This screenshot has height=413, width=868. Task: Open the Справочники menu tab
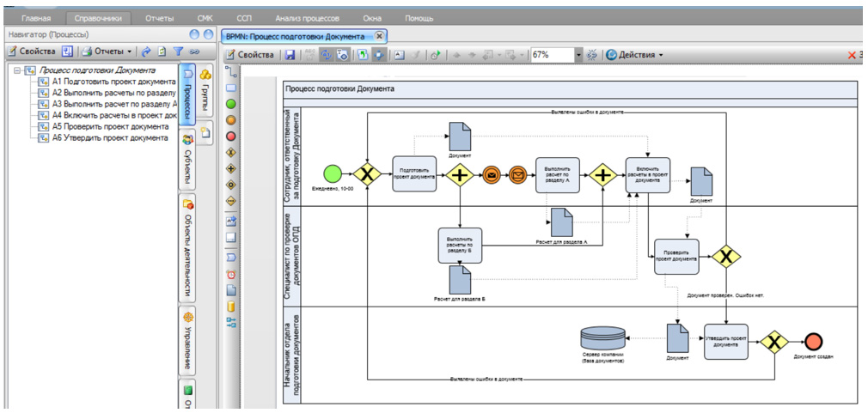pyautogui.click(x=98, y=17)
